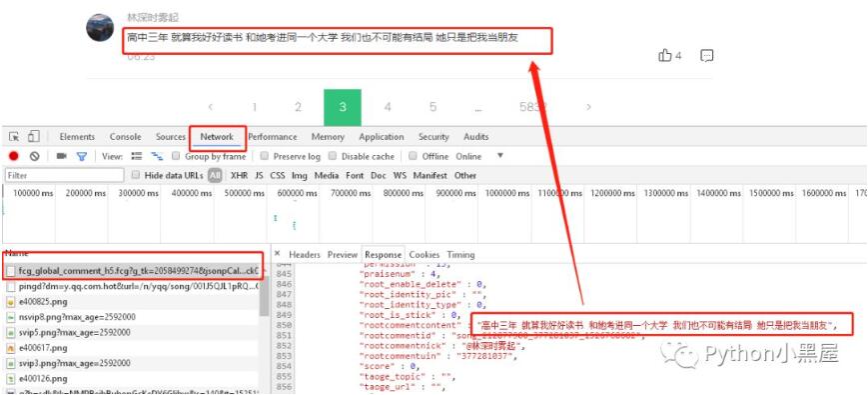Select the Response sub-tab

(x=384, y=255)
